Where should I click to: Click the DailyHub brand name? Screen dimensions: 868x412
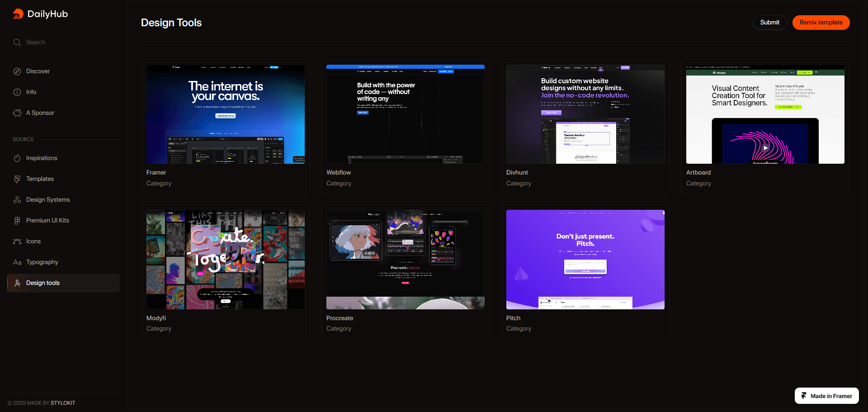coord(47,14)
